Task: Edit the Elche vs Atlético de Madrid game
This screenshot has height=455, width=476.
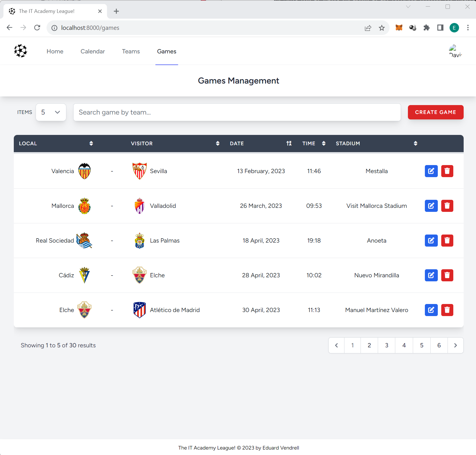Action: pos(431,310)
